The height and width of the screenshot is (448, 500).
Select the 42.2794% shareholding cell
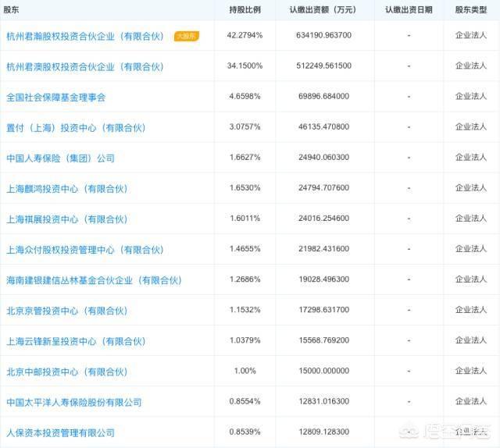pyautogui.click(x=245, y=35)
